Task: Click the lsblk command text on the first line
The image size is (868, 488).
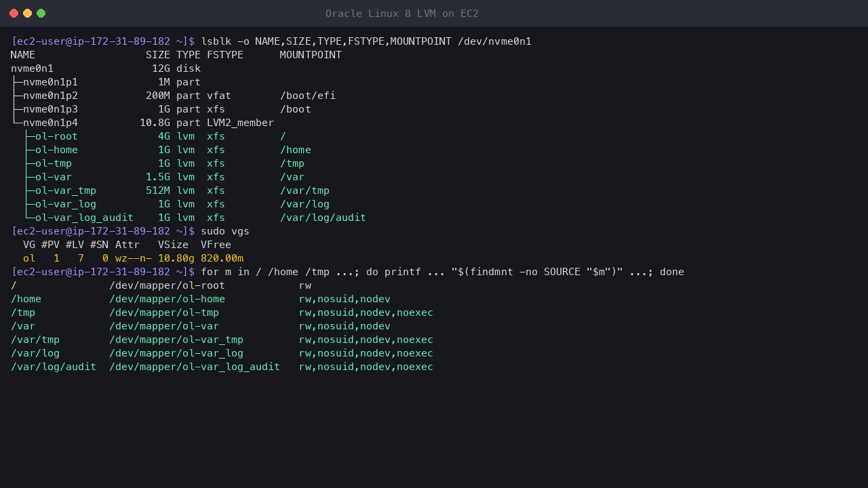Action: (x=366, y=41)
